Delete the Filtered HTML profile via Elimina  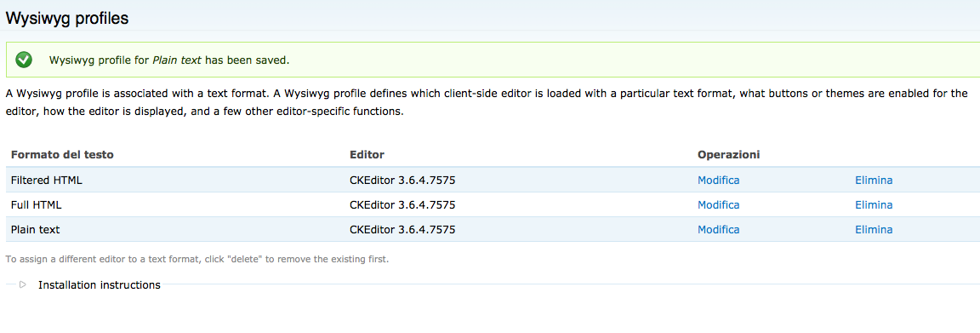tap(874, 181)
